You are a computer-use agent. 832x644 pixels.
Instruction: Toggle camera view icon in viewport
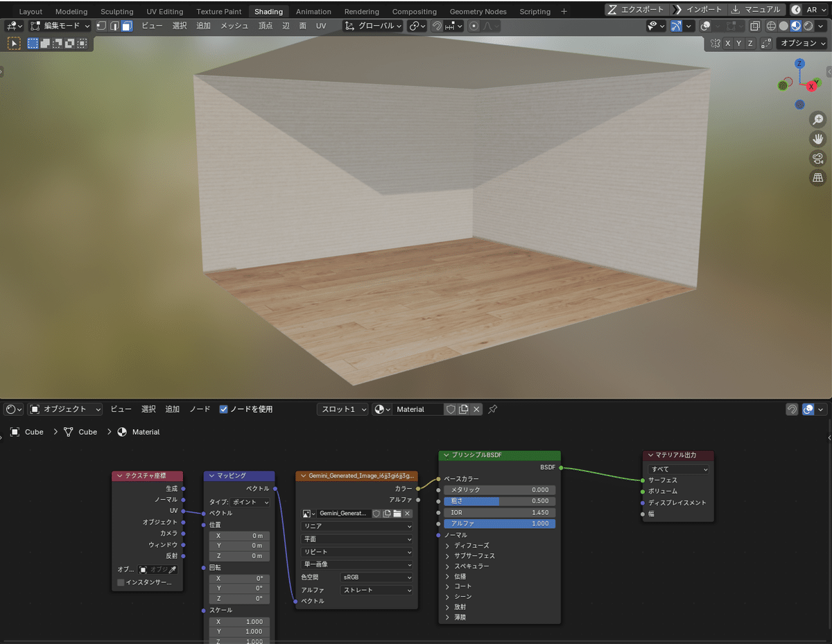coord(817,158)
